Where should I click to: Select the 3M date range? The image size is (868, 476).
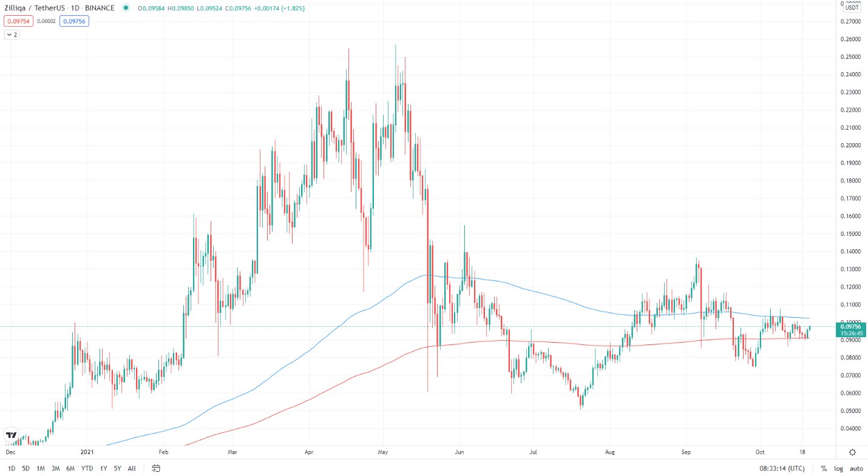pyautogui.click(x=55, y=468)
